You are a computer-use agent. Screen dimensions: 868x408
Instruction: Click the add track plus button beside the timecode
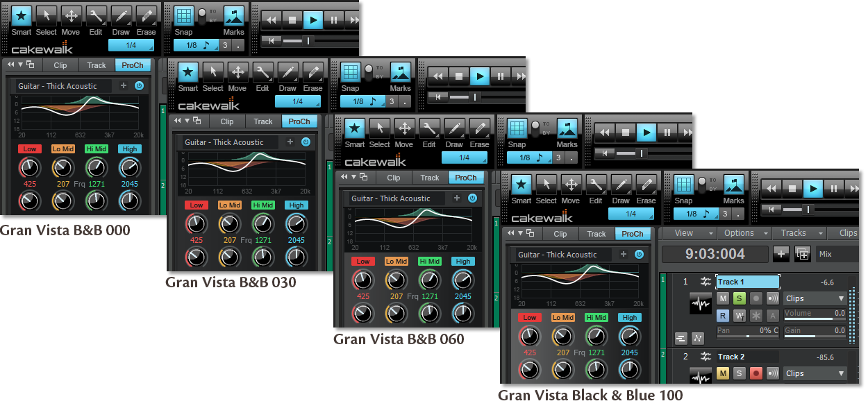(781, 254)
